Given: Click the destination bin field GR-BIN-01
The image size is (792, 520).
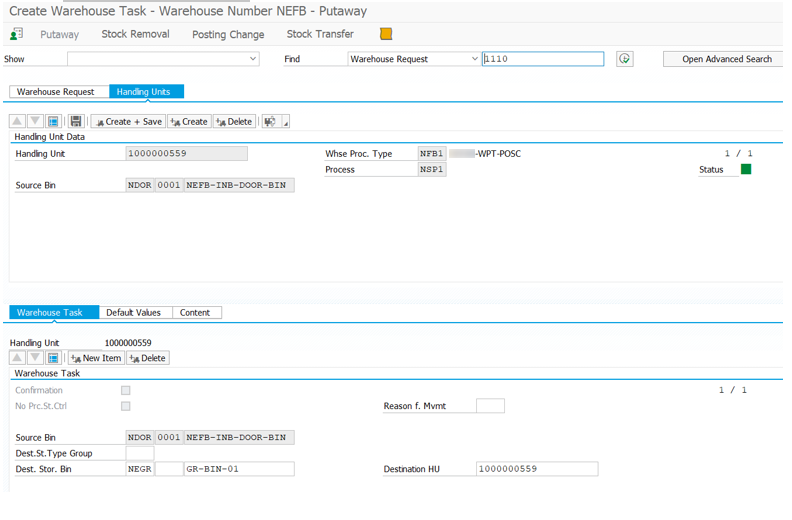Looking at the screenshot, I should tap(239, 468).
